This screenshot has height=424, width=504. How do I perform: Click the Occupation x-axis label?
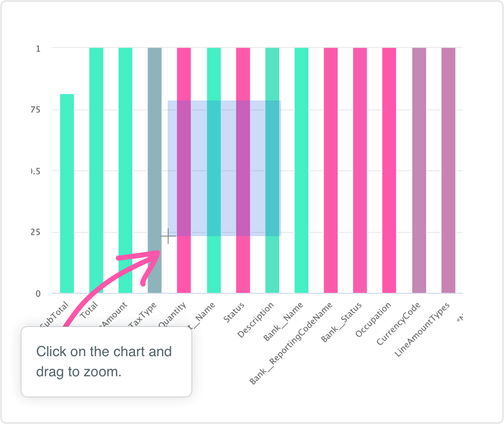click(x=373, y=324)
